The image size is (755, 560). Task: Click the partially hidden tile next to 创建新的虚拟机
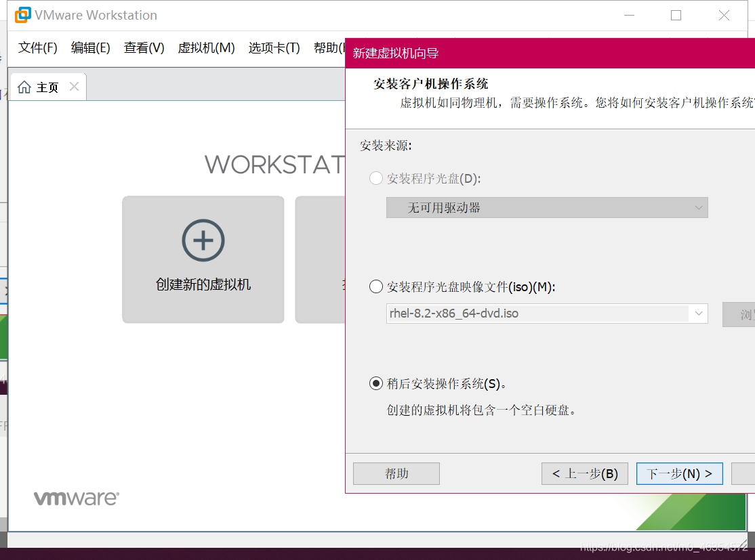[x=320, y=259]
